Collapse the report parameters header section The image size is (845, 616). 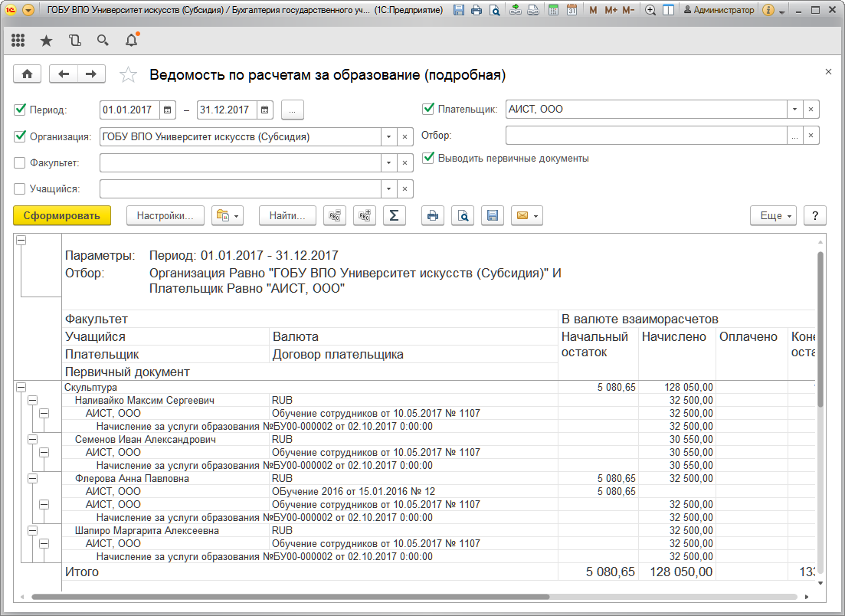point(21,241)
